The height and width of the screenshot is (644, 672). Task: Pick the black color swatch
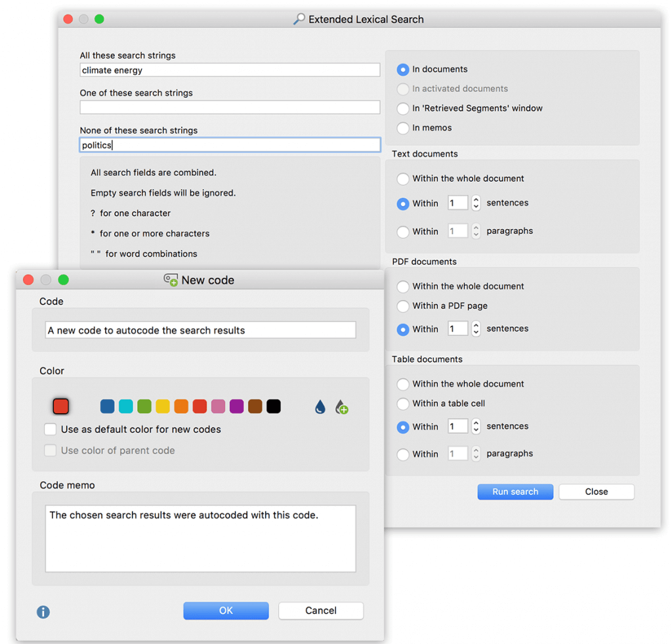[x=274, y=406]
